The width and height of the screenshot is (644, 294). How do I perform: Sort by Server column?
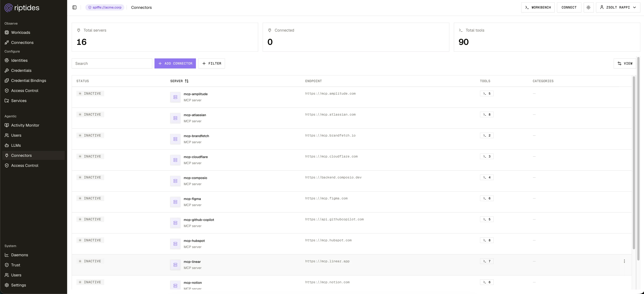point(179,81)
